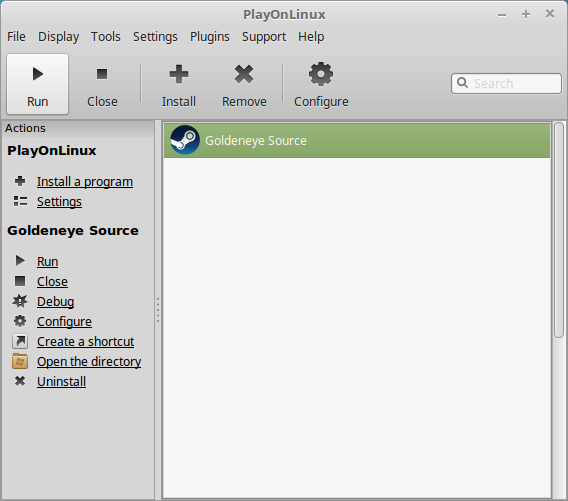The image size is (568, 501).
Task: Click the Open the directory link
Action: point(89,362)
